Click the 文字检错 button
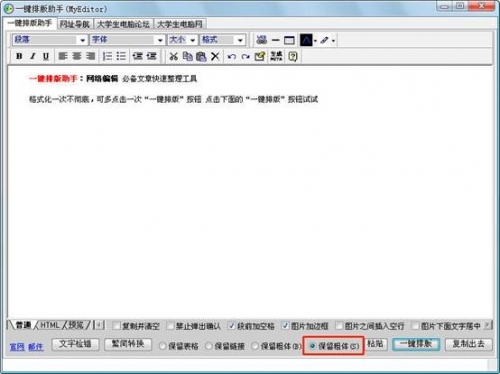The image size is (500, 374). click(75, 344)
